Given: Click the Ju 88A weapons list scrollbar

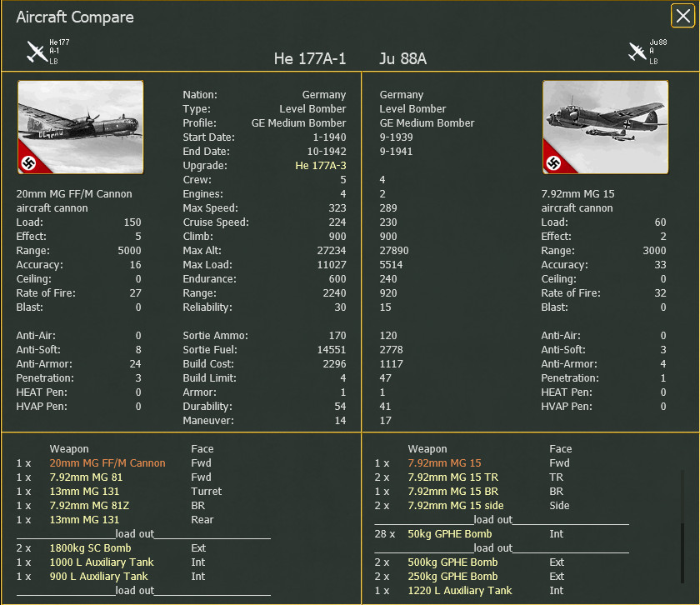Looking at the screenshot, I should click(x=682, y=526).
